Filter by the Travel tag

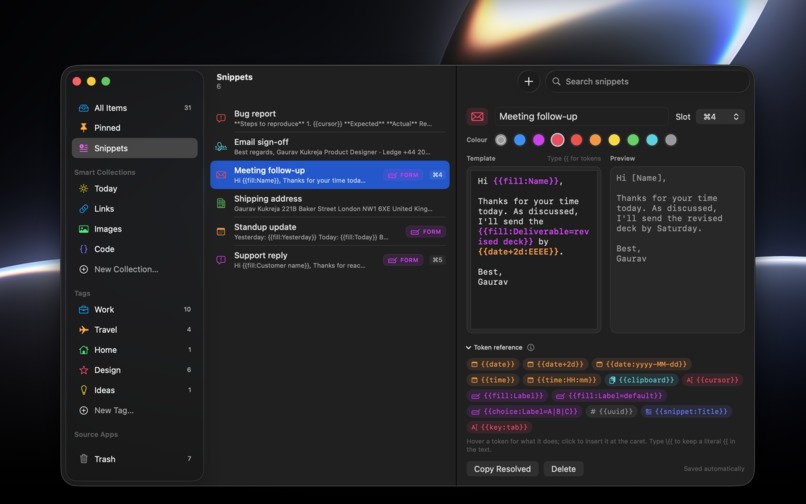[x=135, y=330]
